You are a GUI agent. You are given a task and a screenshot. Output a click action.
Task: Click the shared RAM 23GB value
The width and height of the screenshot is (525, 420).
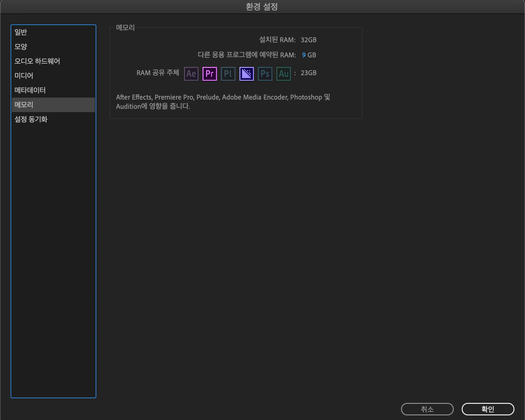pyautogui.click(x=309, y=73)
